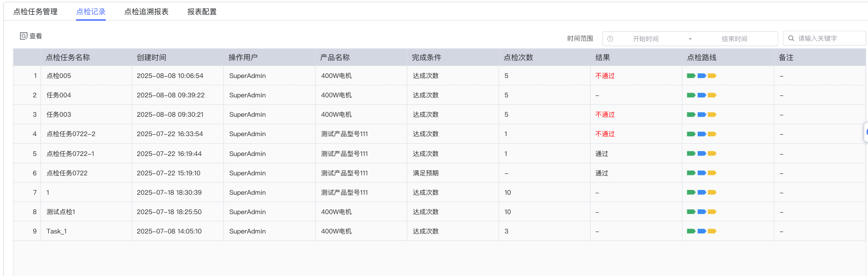Screen dimensions: 868x276
Task: Open the 结束时间 end date picker
Action: pos(734,39)
